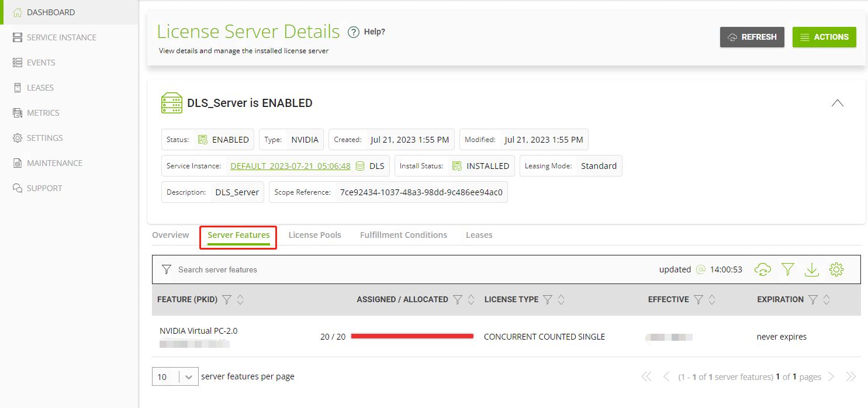The height and width of the screenshot is (408, 868).
Task: Click the Service Instance sidebar icon
Action: [x=17, y=37]
